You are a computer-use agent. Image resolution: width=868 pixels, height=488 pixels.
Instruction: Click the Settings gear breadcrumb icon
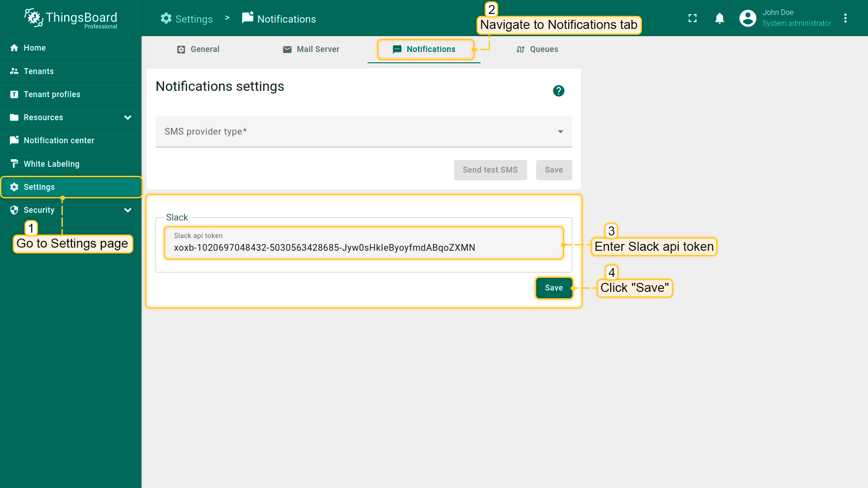[x=166, y=19]
